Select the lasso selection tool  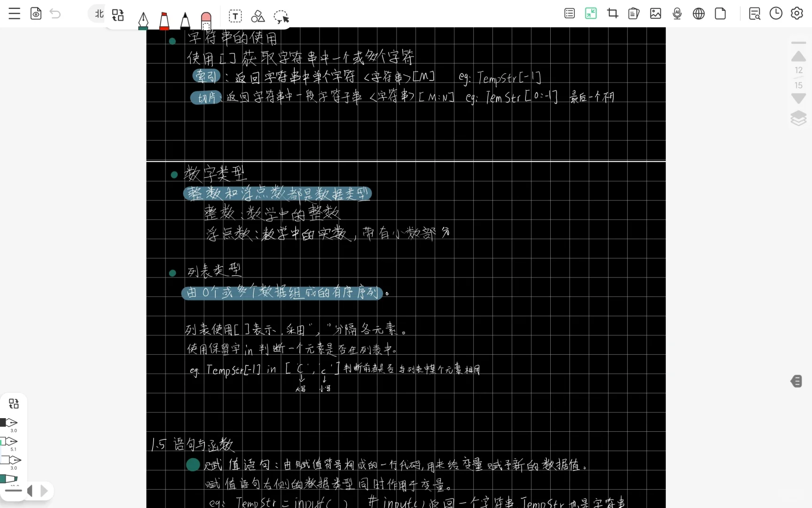tap(282, 17)
